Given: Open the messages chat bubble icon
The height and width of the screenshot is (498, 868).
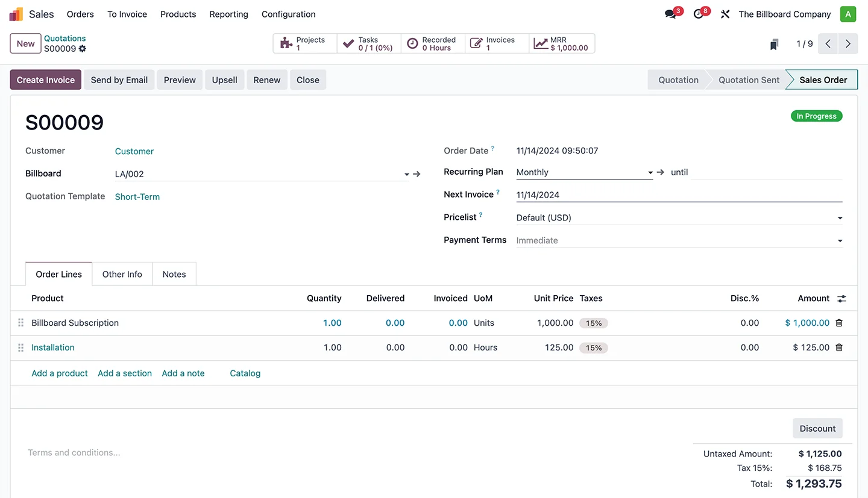Looking at the screenshot, I should pos(670,14).
